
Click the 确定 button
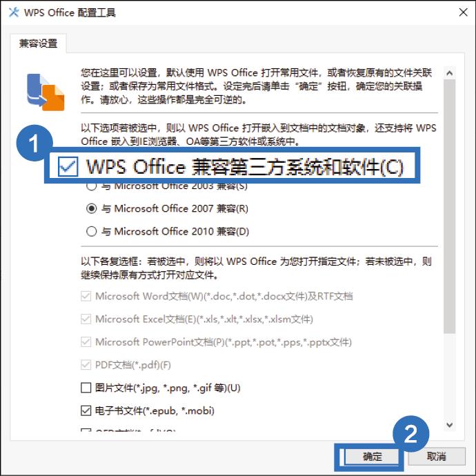[372, 456]
